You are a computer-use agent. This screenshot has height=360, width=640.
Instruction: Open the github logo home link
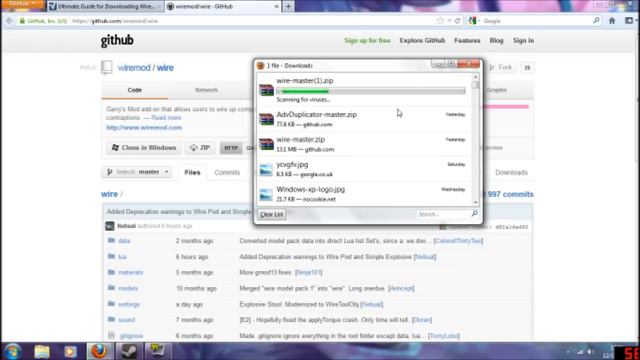[x=117, y=40]
